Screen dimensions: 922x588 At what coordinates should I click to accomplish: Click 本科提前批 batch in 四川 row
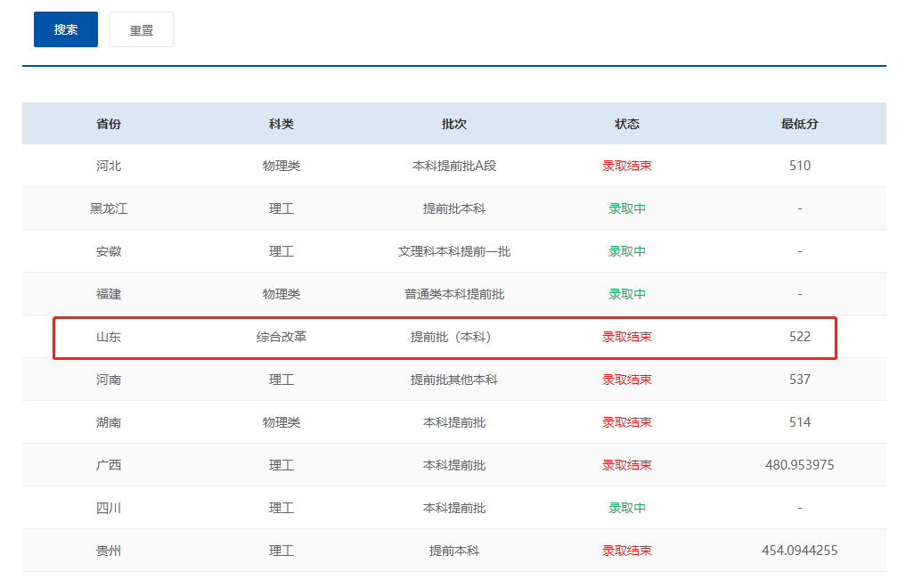click(x=454, y=508)
